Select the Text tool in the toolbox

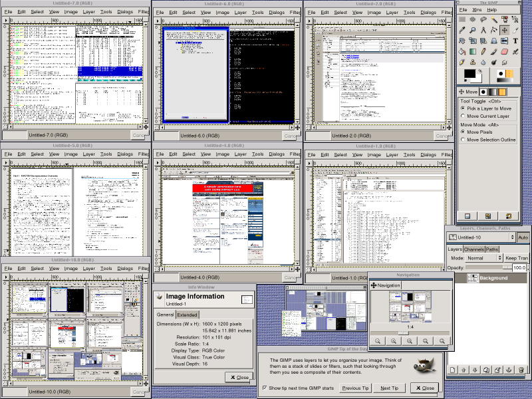(x=516, y=41)
